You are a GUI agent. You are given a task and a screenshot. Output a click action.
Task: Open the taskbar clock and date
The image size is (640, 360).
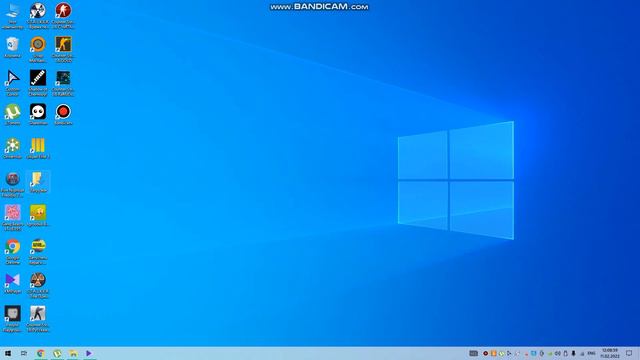point(610,353)
